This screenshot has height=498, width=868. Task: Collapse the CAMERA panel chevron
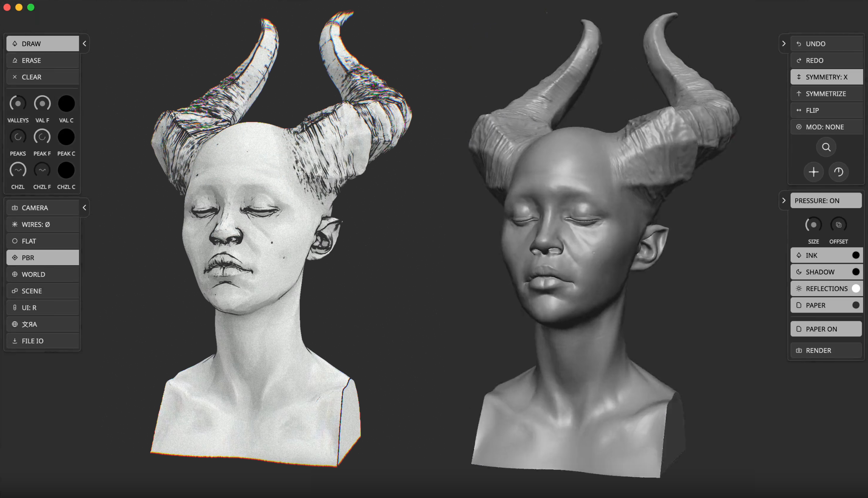pyautogui.click(x=84, y=208)
